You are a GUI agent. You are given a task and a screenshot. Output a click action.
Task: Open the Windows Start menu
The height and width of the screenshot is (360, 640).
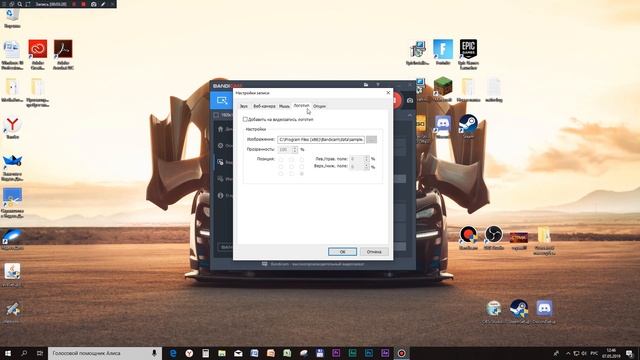tap(8, 353)
